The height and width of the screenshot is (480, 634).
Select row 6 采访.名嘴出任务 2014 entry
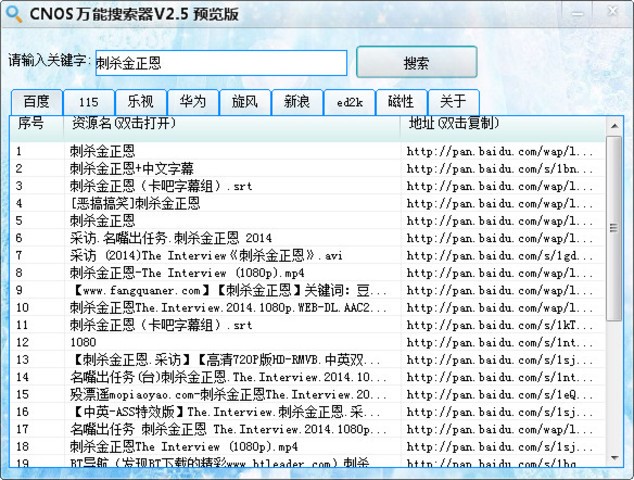pyautogui.click(x=170, y=238)
